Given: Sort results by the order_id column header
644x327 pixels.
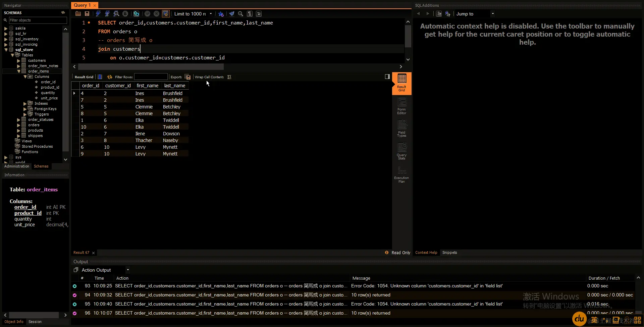Looking at the screenshot, I should pos(91,86).
